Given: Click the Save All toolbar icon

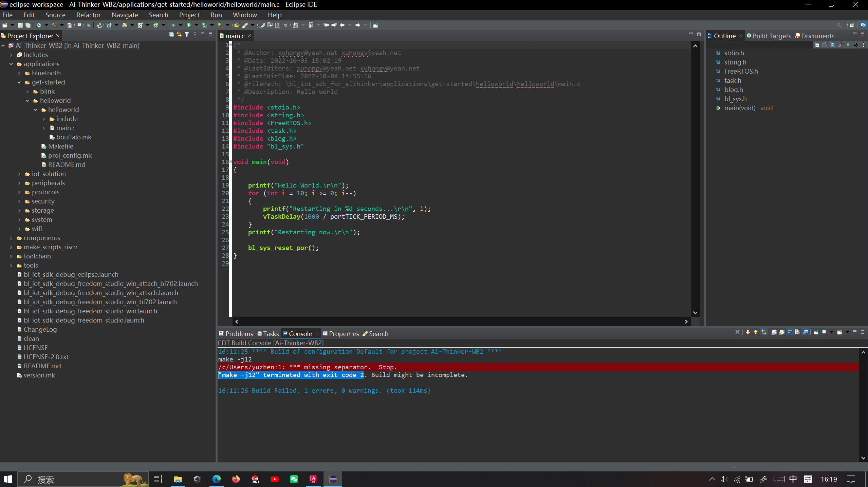Looking at the screenshot, I should pos(28,25).
